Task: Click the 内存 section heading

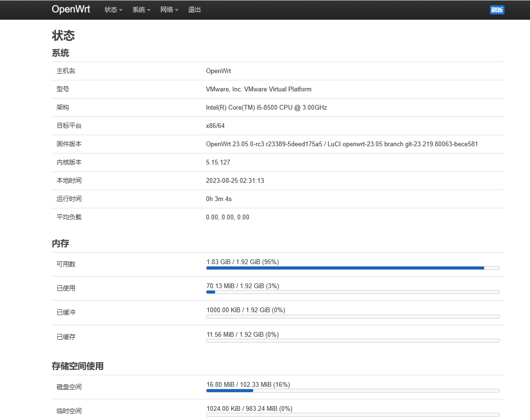Action: [x=61, y=243]
